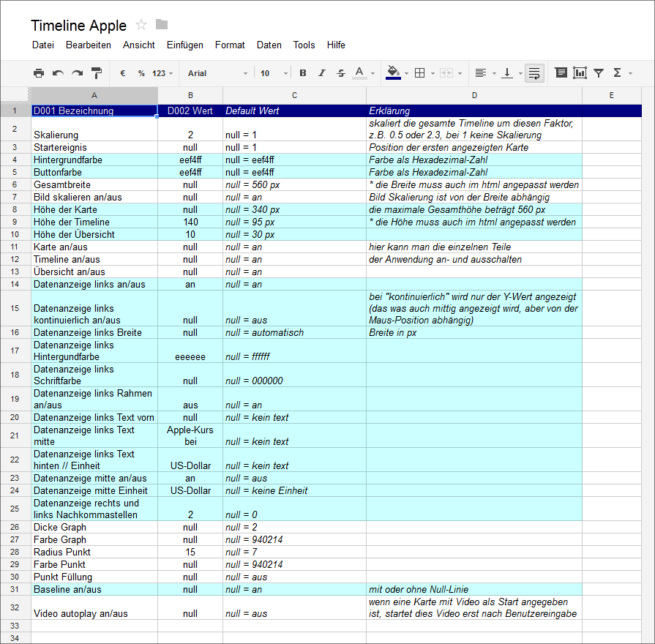Select value '140' for Höhe der Timeline
Image resolution: width=655 pixels, height=644 pixels.
190,222
